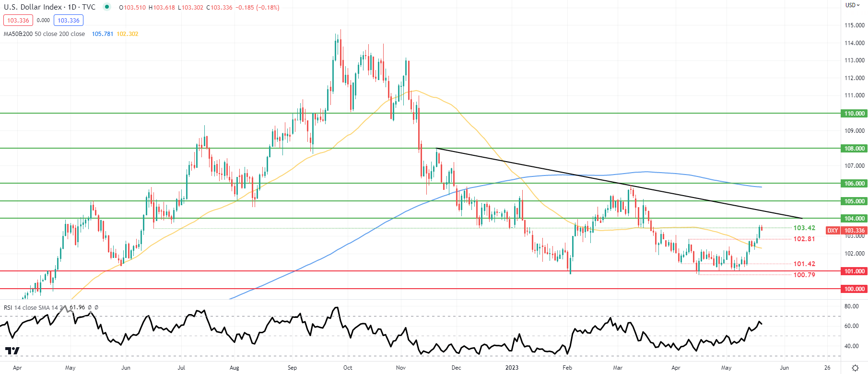
Task: Click the close price C103.336
Action: 219,8
